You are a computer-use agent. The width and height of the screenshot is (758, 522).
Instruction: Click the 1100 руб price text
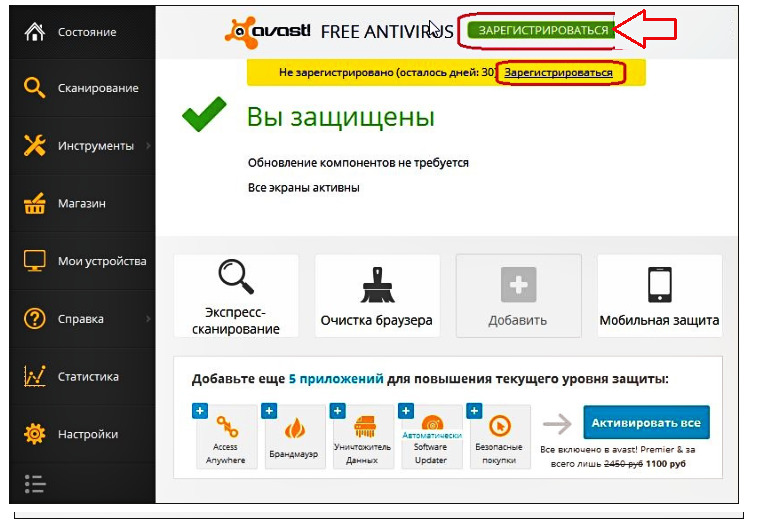click(666, 464)
